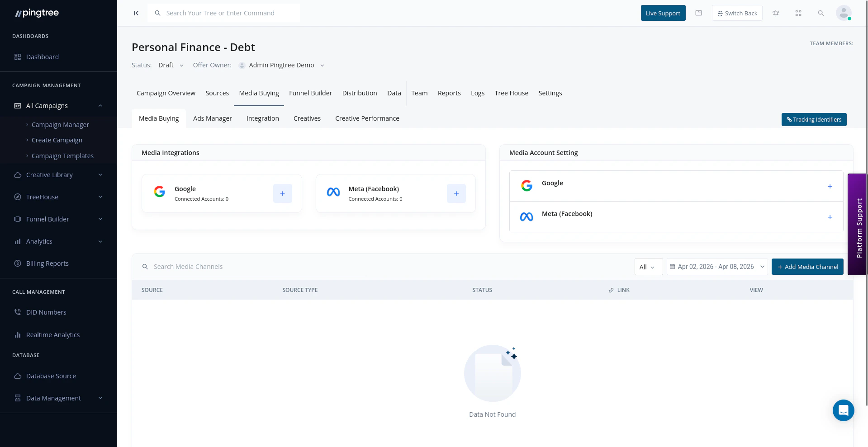Open the notifications bell icon
The width and height of the screenshot is (868, 447).
tap(776, 13)
